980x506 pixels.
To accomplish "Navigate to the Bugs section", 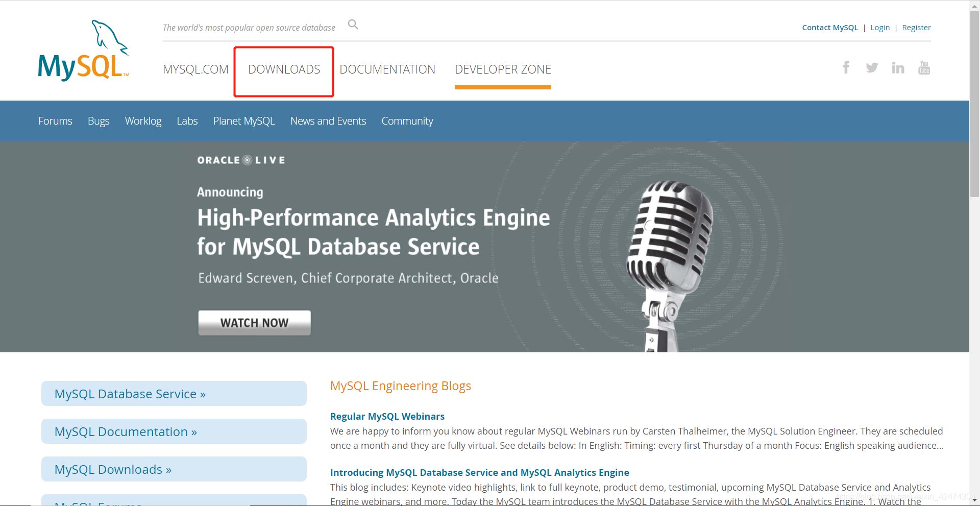I will 99,121.
